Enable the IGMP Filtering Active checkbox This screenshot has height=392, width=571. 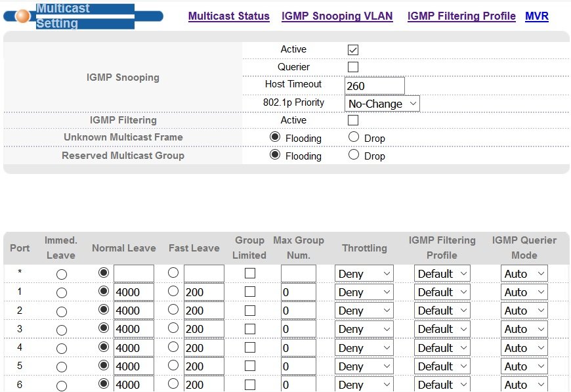[x=353, y=120]
